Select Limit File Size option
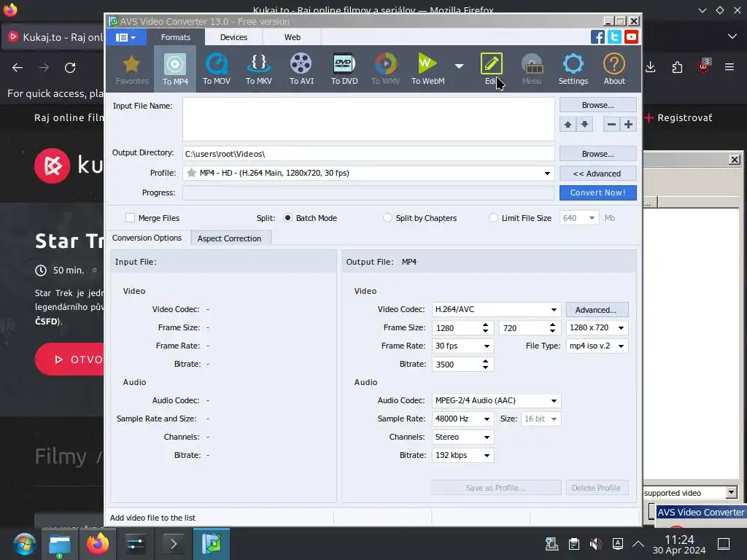The image size is (747, 560). (x=493, y=217)
